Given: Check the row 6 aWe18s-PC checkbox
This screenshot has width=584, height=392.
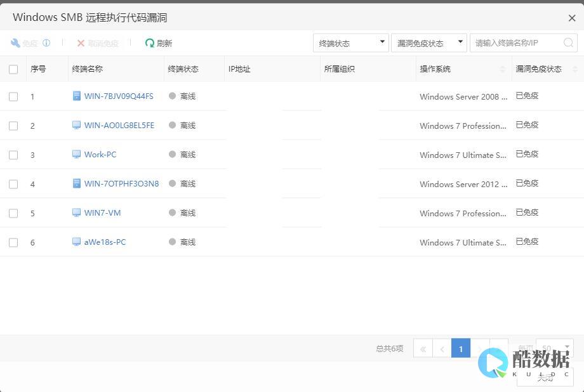Looking at the screenshot, I should (x=13, y=243).
